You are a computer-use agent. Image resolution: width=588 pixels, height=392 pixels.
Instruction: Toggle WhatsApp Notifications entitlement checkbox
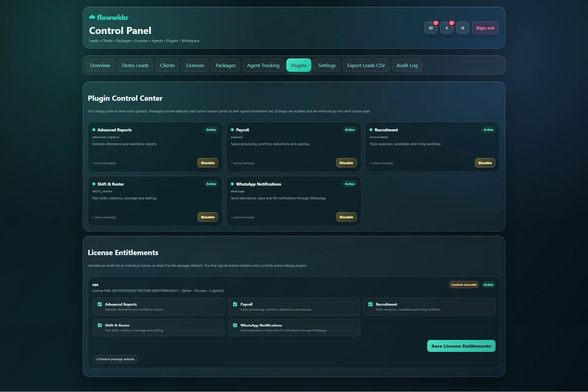(235, 325)
